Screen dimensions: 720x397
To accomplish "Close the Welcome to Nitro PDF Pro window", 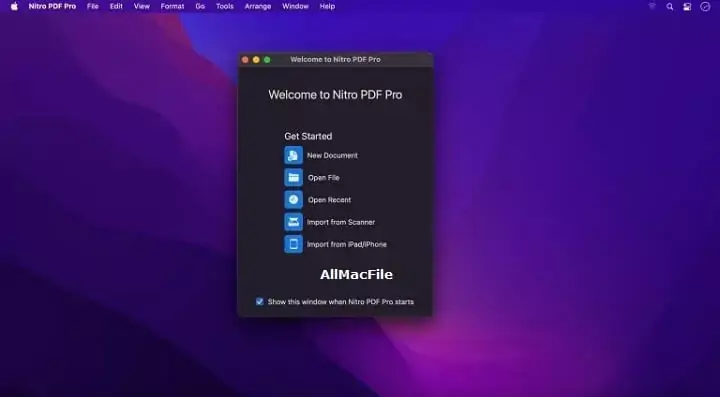I will tap(245, 60).
